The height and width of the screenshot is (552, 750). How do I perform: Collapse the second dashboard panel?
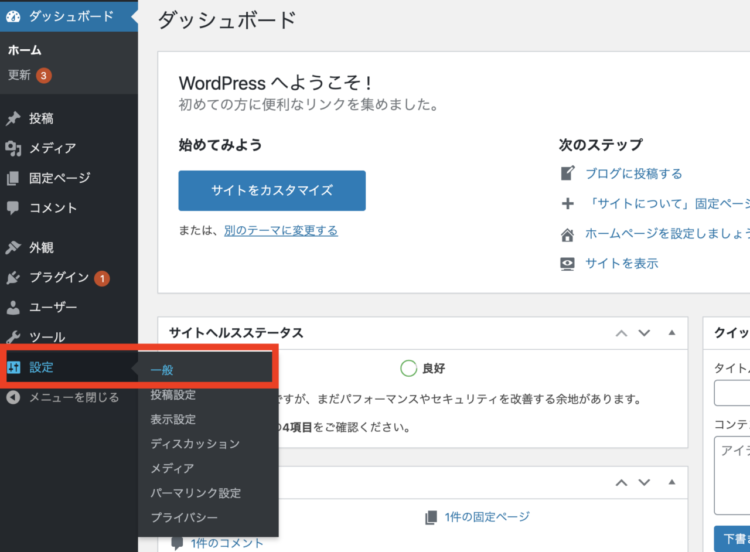pos(672,482)
